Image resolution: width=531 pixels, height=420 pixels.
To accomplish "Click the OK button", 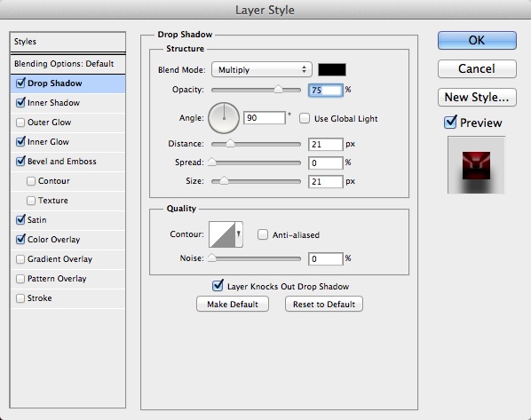I will tap(477, 40).
